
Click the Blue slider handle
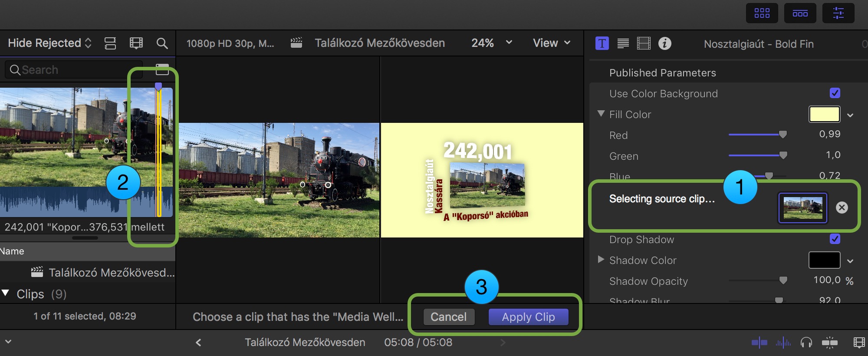[769, 176]
